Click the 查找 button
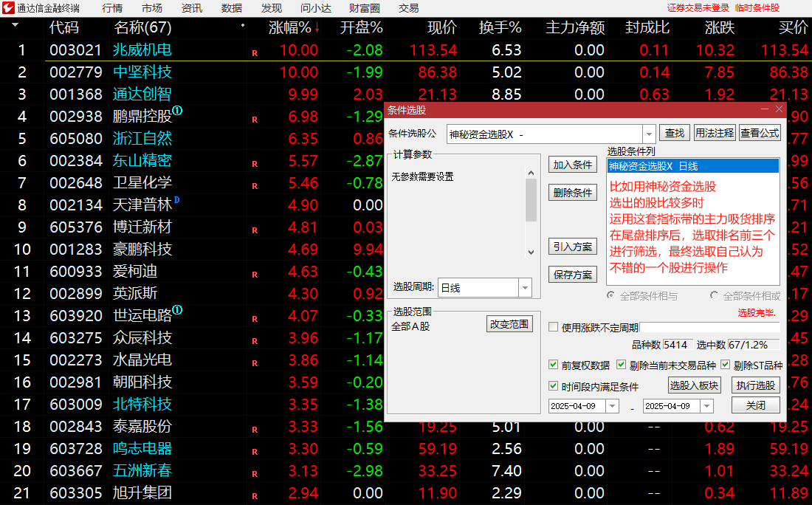The image size is (812, 505). coord(674,133)
